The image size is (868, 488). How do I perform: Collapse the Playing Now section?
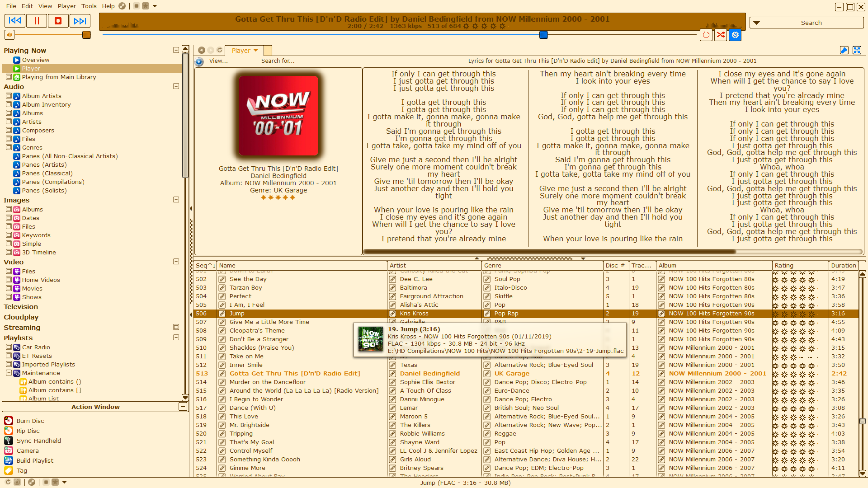tap(176, 50)
